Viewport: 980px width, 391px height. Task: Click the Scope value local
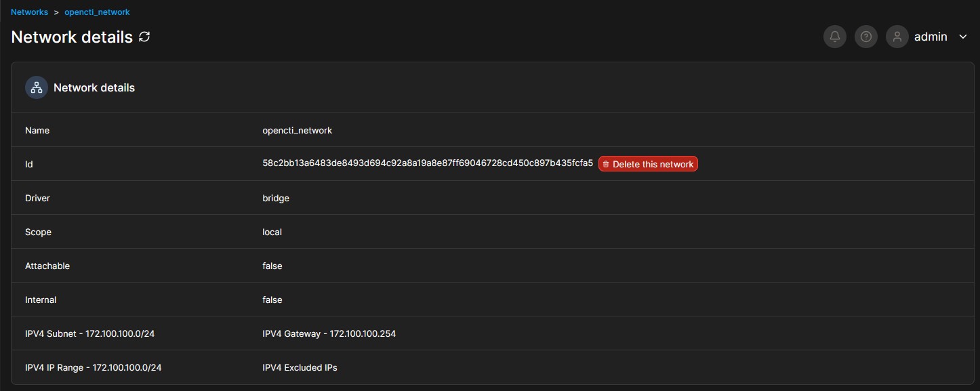[272, 232]
